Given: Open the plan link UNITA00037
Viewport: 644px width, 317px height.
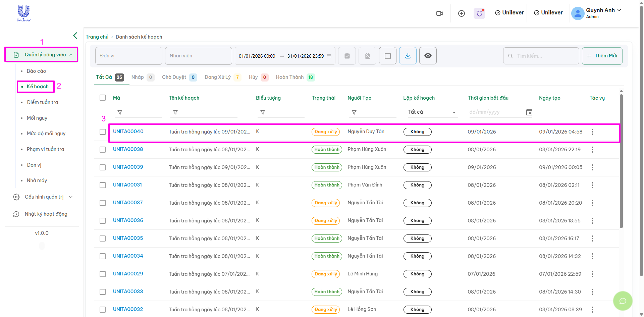Looking at the screenshot, I should [128, 203].
